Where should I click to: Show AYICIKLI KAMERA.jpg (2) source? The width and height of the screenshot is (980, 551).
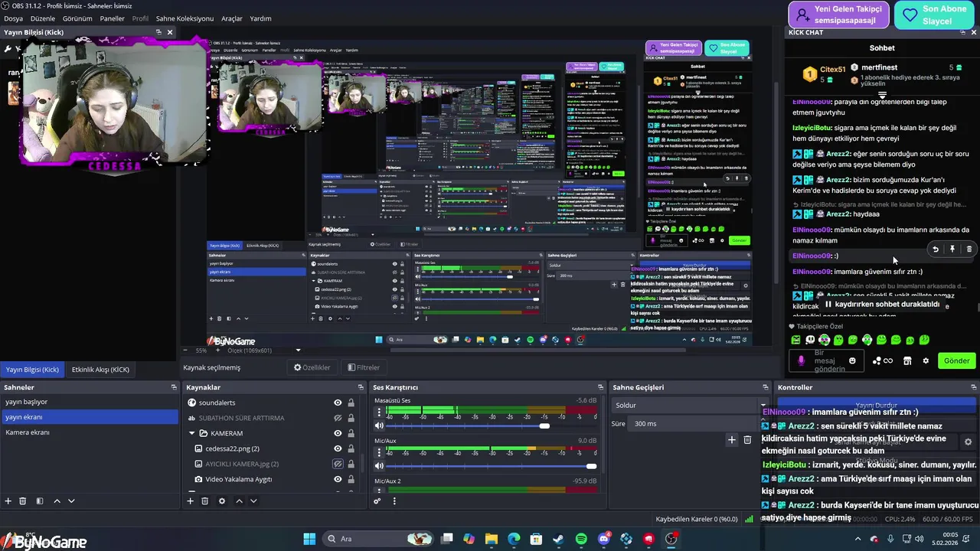tap(338, 464)
